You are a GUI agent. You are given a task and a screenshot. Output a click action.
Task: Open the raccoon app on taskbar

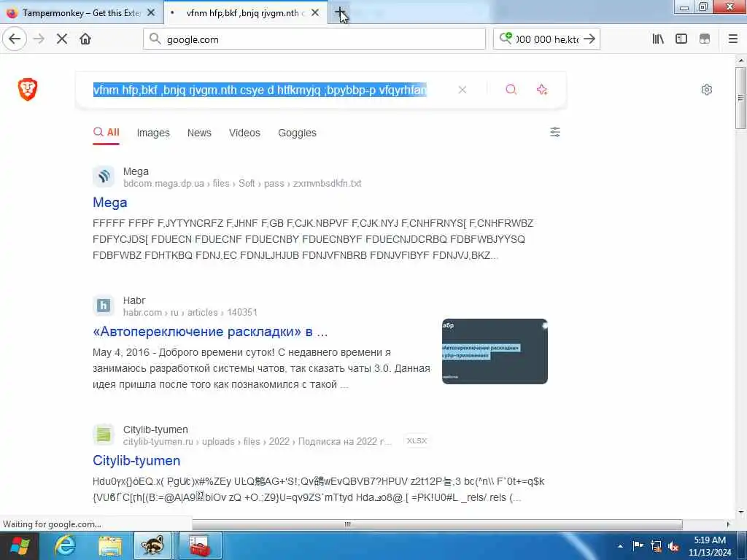pos(152,545)
